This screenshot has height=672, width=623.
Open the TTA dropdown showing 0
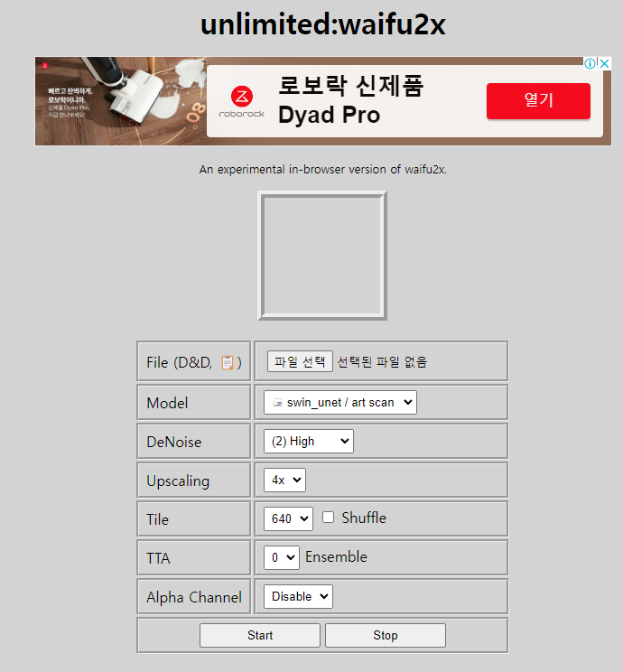pos(282,557)
